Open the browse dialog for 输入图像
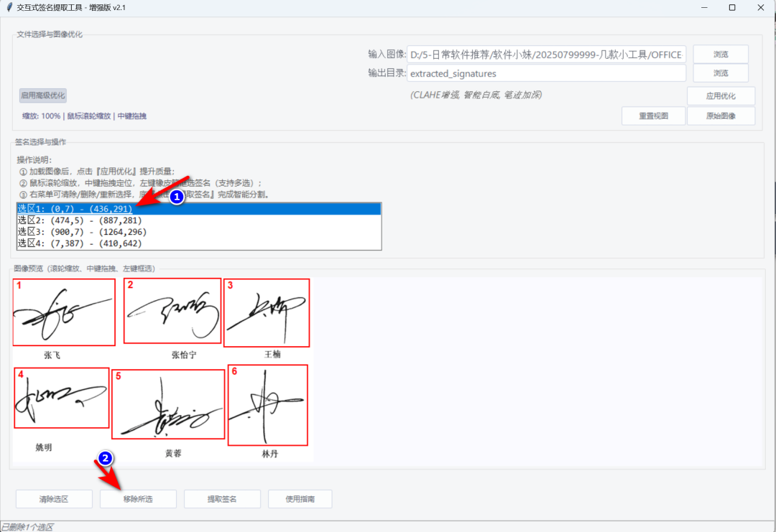The height and width of the screenshot is (532, 776). [x=720, y=53]
